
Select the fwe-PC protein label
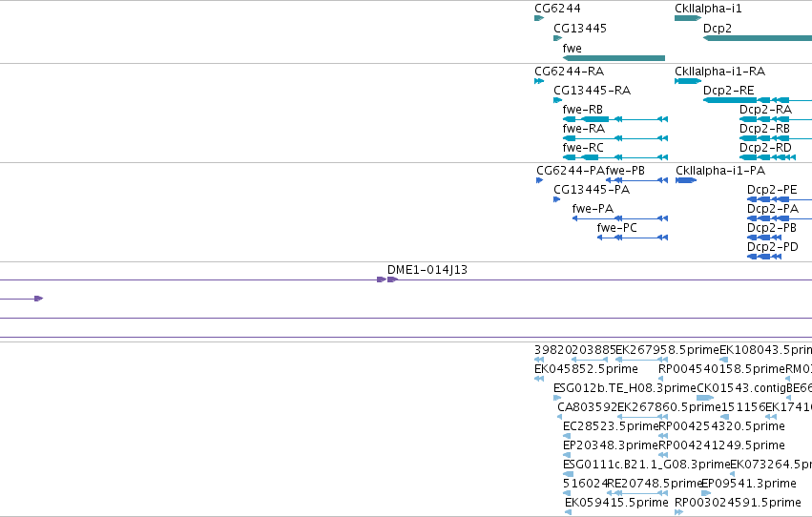(x=616, y=228)
